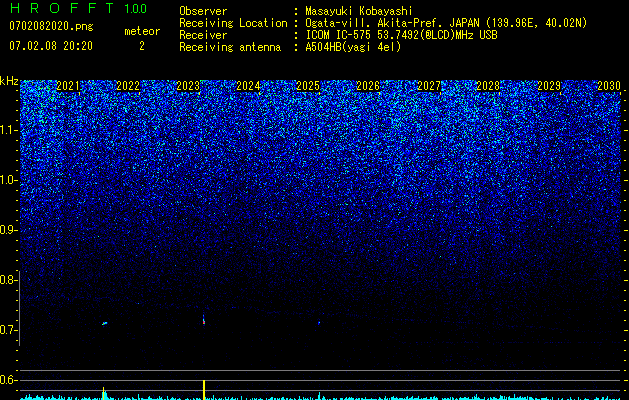629x400 pixels.
Task: Click the 'Observer' field label
Action: (x=203, y=11)
